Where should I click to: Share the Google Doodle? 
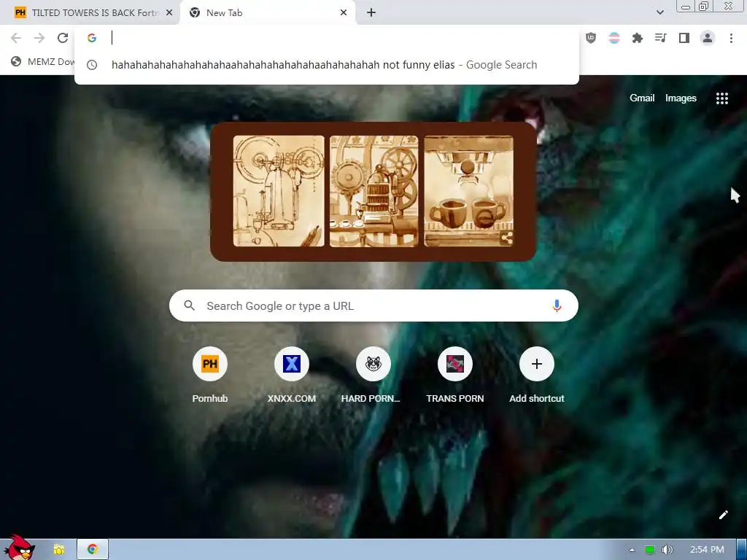[507, 238]
